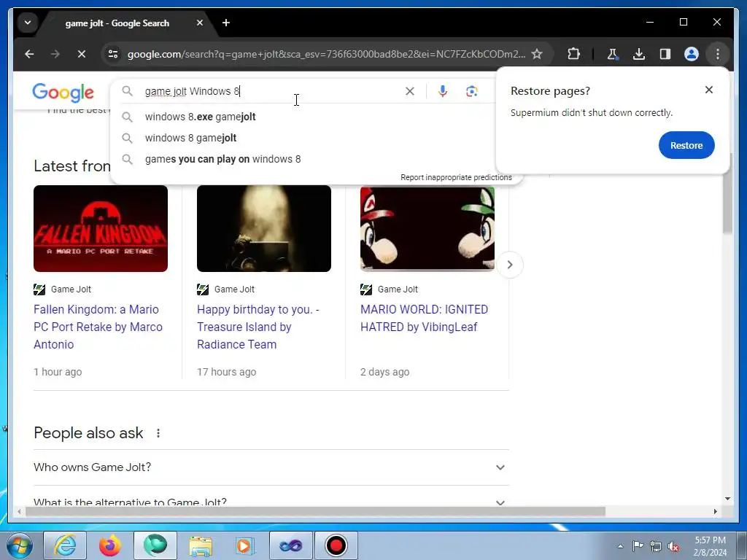Expand Who owns Game Jolt question
Viewport: 747px width, 560px height.
point(271,467)
